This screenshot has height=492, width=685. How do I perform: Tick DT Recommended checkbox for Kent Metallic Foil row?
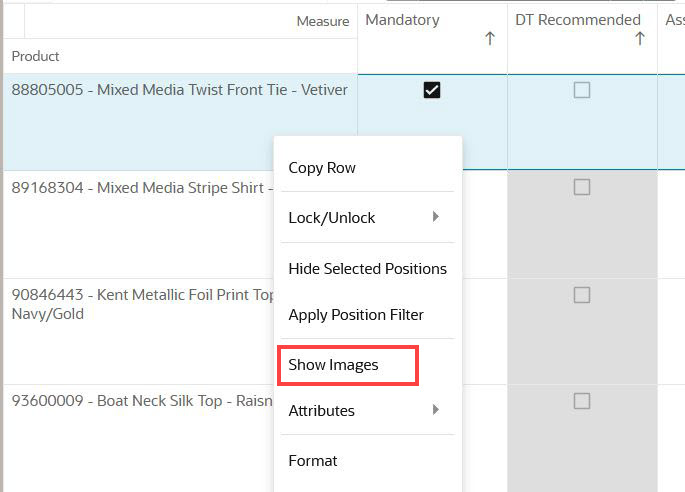pos(581,295)
